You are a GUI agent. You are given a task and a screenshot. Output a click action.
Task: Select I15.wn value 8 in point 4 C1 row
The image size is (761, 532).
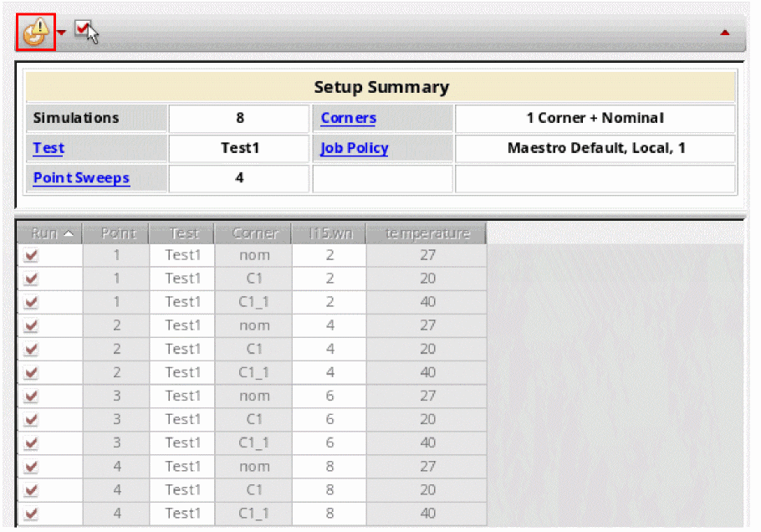click(329, 490)
